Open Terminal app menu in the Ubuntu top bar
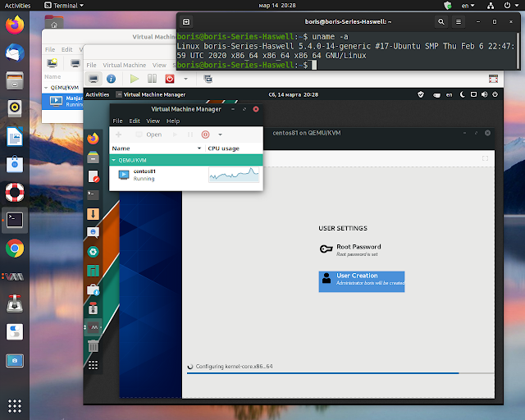This screenshot has height=420, width=525. (64, 6)
